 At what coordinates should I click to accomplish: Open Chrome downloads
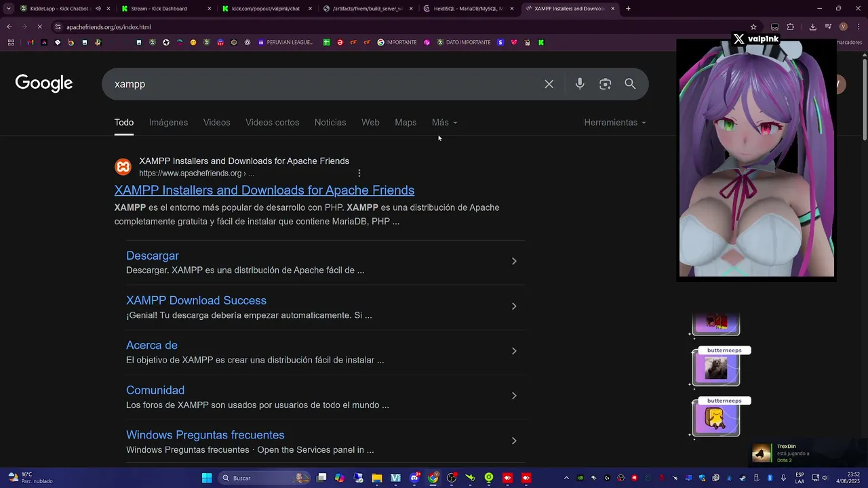(812, 27)
